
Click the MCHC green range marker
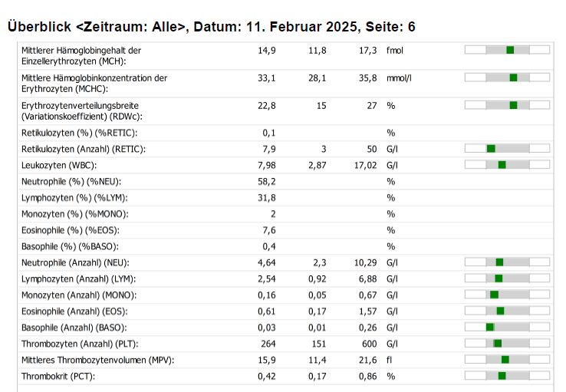pos(513,77)
